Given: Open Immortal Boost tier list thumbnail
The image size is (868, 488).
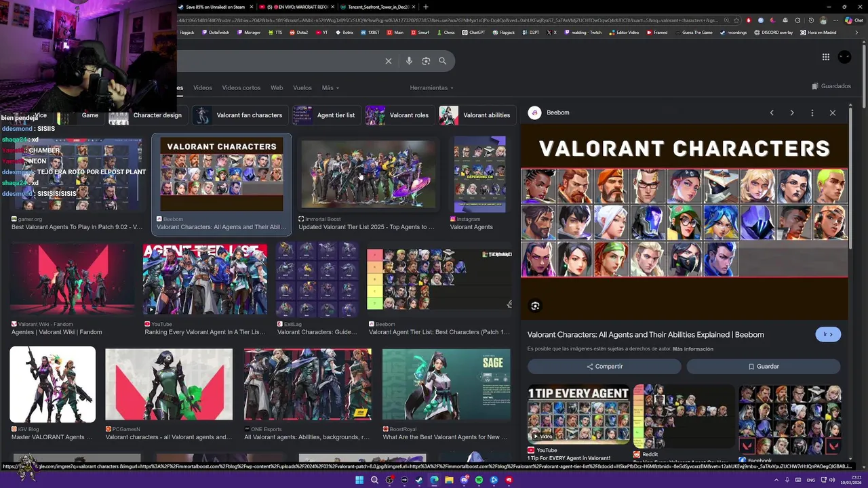Looking at the screenshot, I should (368, 174).
